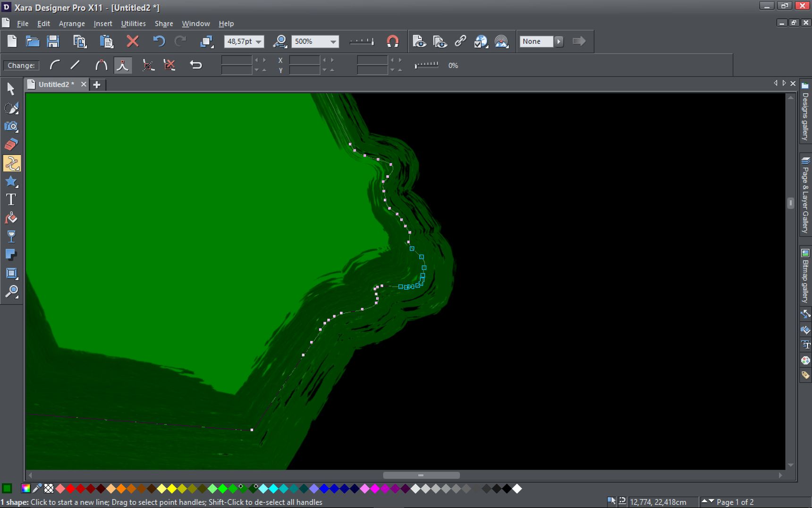Expand the 500% zoom level dropdown
Image resolution: width=812 pixels, height=508 pixels.
tap(333, 42)
